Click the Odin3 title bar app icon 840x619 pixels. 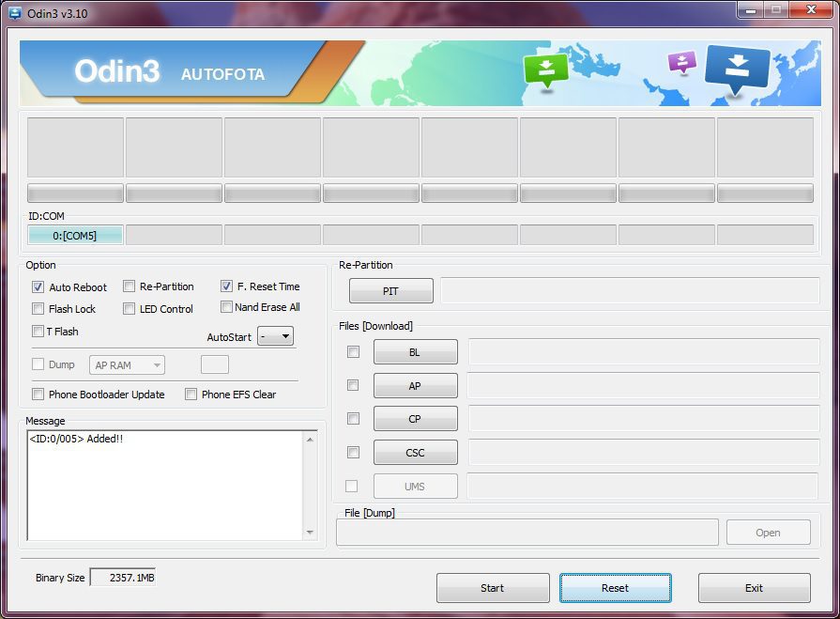pos(14,13)
